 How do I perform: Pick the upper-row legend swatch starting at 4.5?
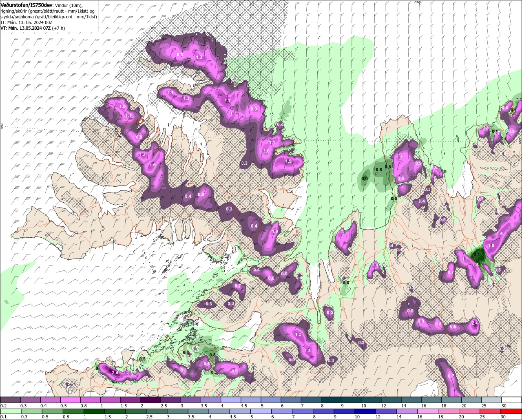(x=251, y=400)
